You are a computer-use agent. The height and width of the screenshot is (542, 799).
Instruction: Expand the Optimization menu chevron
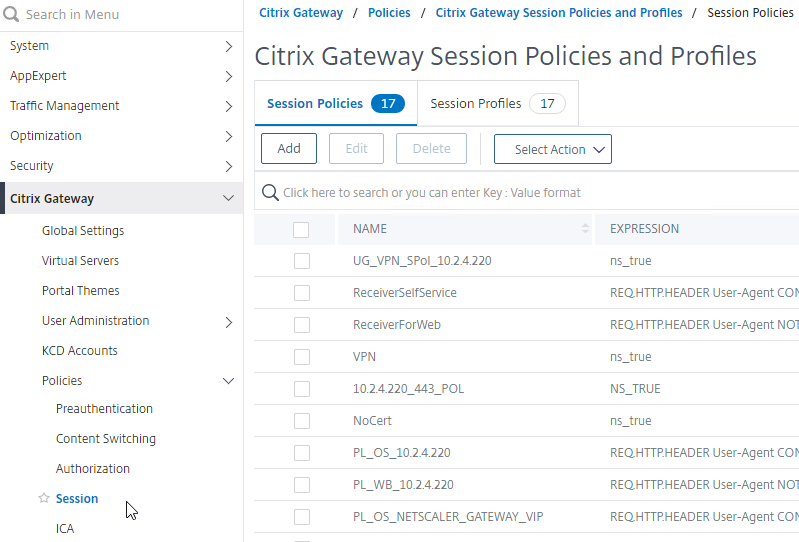coord(229,137)
